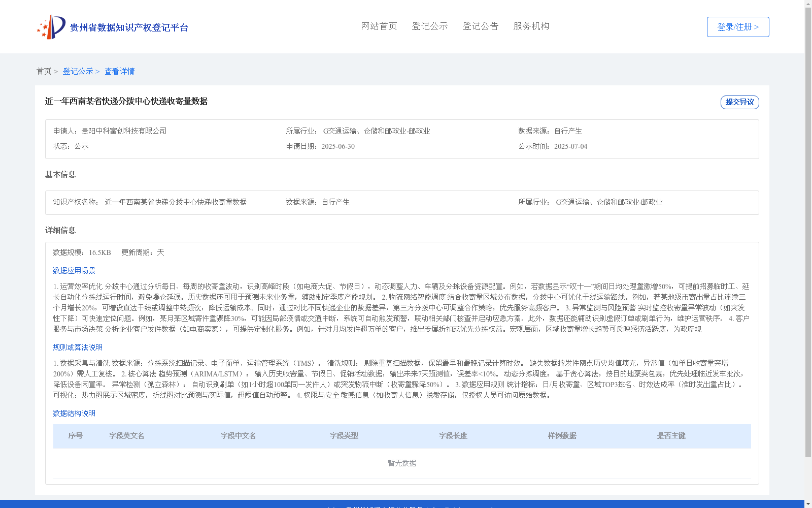Click the vertical scrollbar thumb
The height and width of the screenshot is (508, 812).
pyautogui.click(x=808, y=232)
